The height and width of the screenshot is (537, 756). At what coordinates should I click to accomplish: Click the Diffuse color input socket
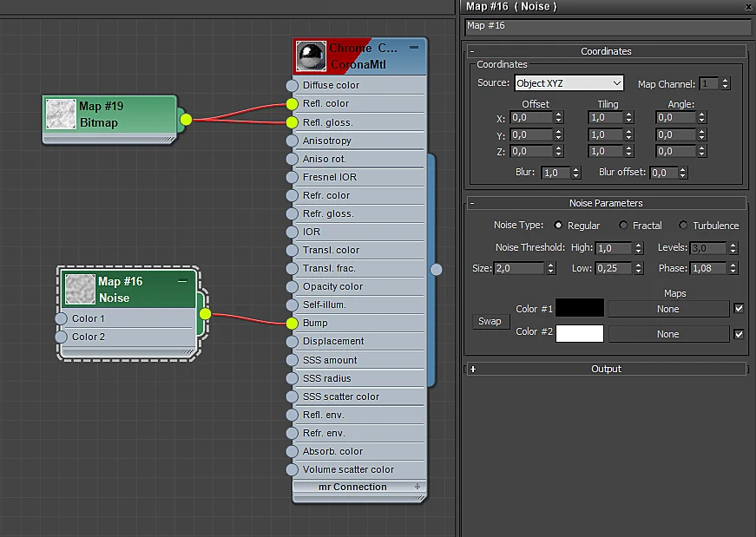pos(293,86)
